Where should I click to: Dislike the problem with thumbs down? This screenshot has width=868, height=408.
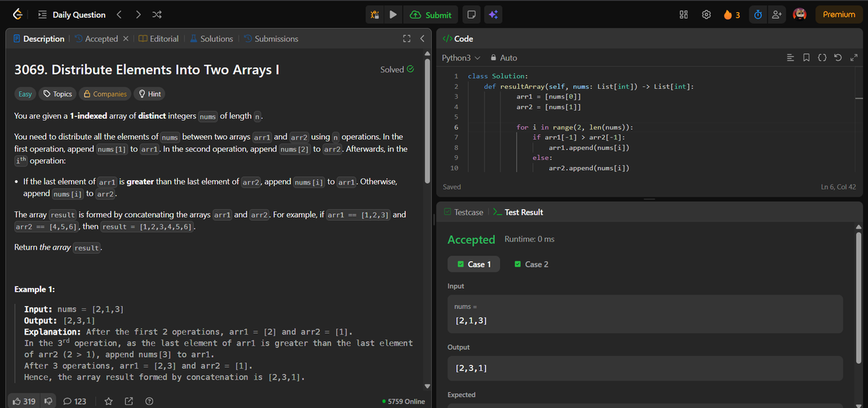click(50, 401)
